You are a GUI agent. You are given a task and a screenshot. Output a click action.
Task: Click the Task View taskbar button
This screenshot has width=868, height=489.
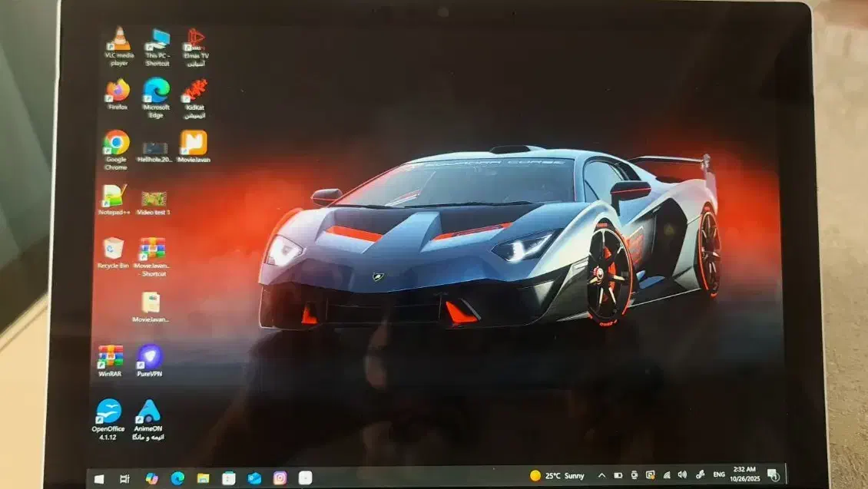tap(124, 478)
